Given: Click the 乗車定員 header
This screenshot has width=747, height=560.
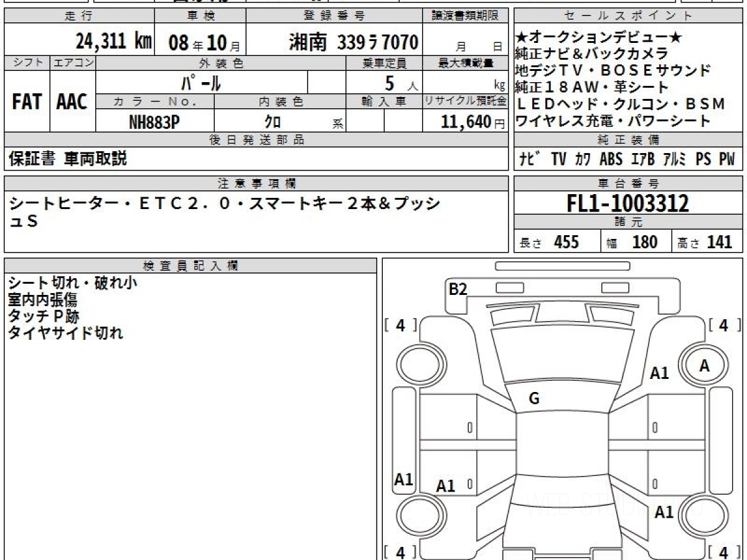Looking at the screenshot, I should click(385, 63).
